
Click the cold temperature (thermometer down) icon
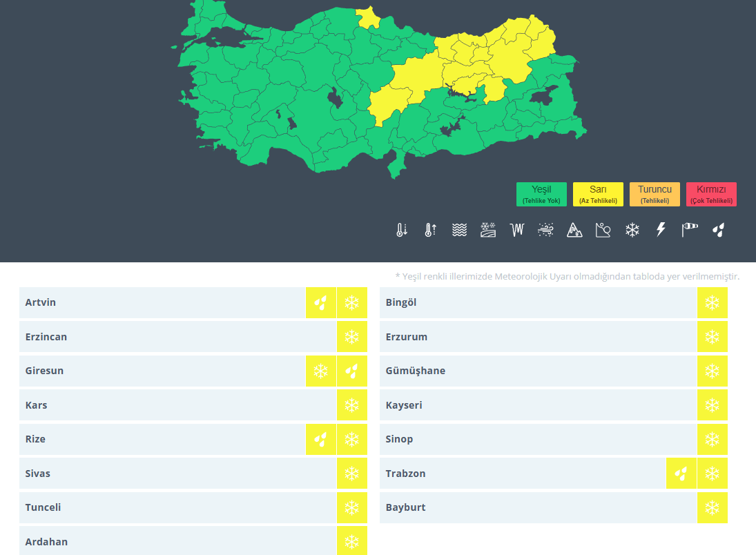(402, 230)
